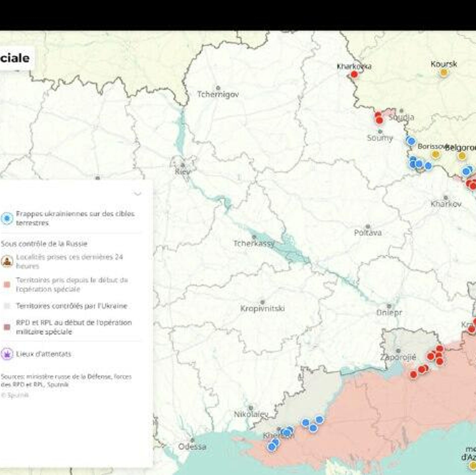Image resolution: width=476 pixels, height=475 pixels.
Task: Select the yellow marker under Borissovka label
Action: pos(436,155)
